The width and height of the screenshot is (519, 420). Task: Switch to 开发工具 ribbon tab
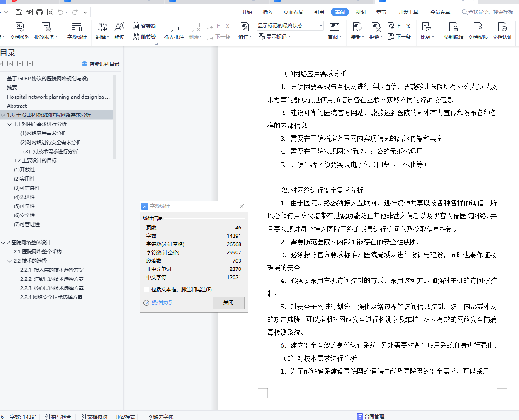pyautogui.click(x=408, y=12)
